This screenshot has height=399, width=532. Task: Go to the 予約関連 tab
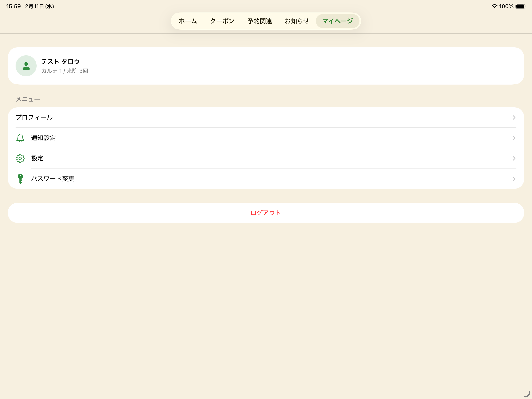260,21
